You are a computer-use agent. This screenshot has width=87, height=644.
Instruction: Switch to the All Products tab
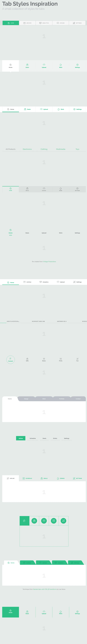(10, 149)
